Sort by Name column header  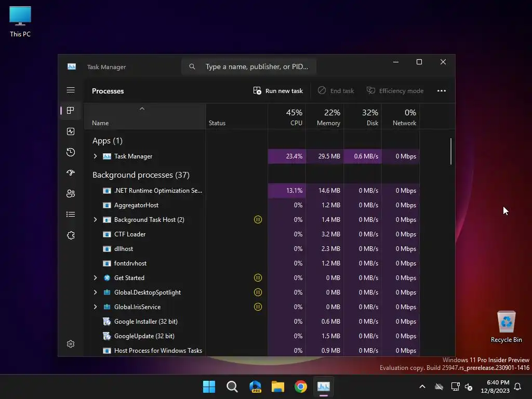coord(145,116)
